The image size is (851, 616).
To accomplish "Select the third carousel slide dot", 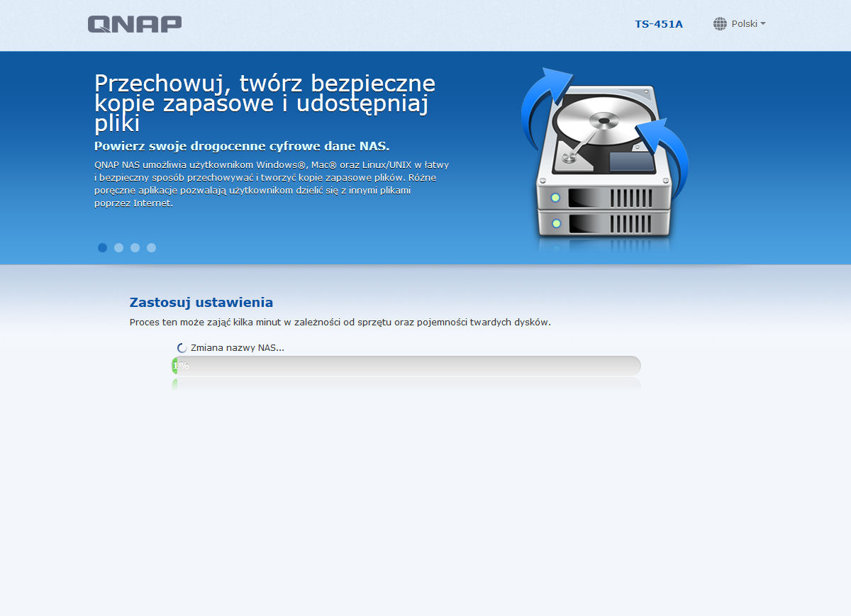I will (x=135, y=247).
